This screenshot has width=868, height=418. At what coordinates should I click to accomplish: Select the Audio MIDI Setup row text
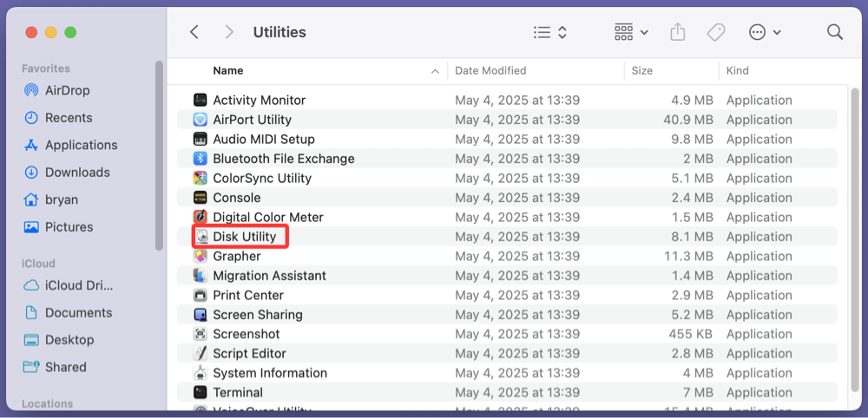264,139
